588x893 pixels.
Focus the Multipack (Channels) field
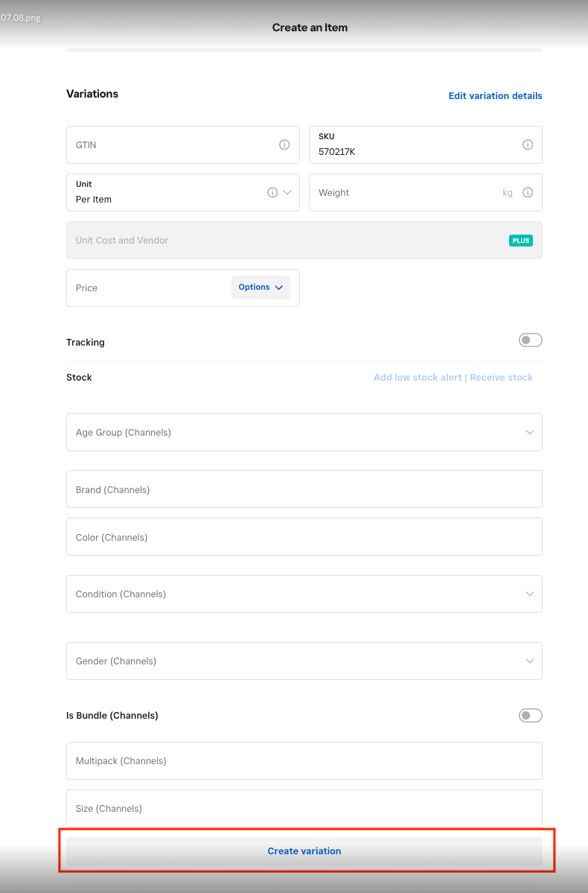click(x=304, y=761)
